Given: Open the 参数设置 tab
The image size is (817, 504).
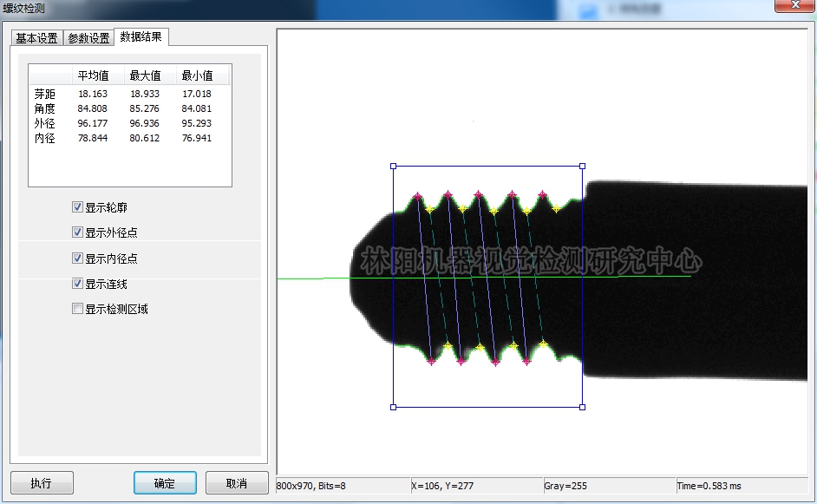Looking at the screenshot, I should tap(88, 38).
